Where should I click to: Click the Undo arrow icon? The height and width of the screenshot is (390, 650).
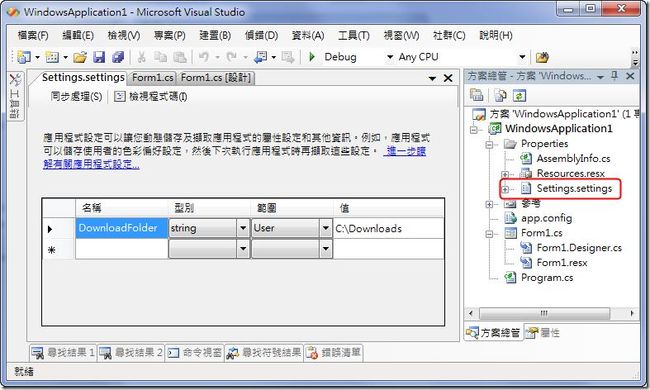[204, 57]
